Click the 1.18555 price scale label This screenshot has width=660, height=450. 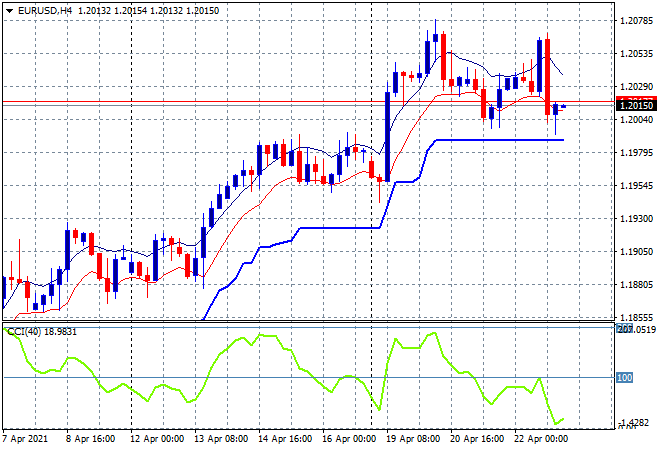coord(637,317)
